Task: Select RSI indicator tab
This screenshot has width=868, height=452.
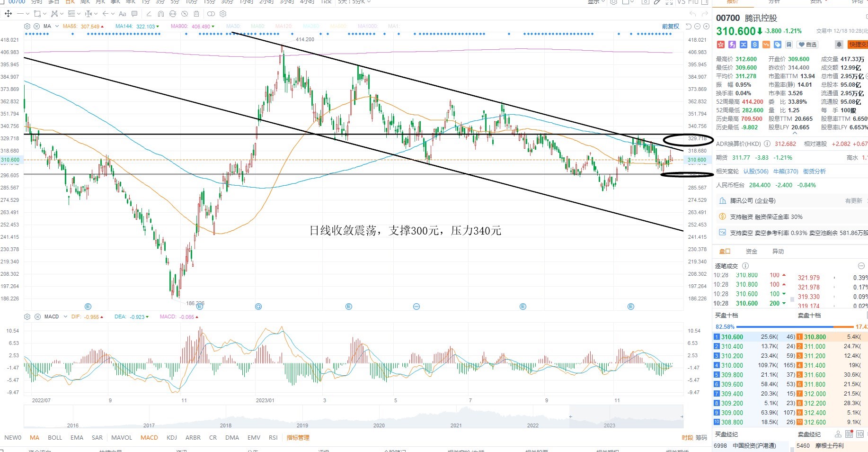Action: 273,438
